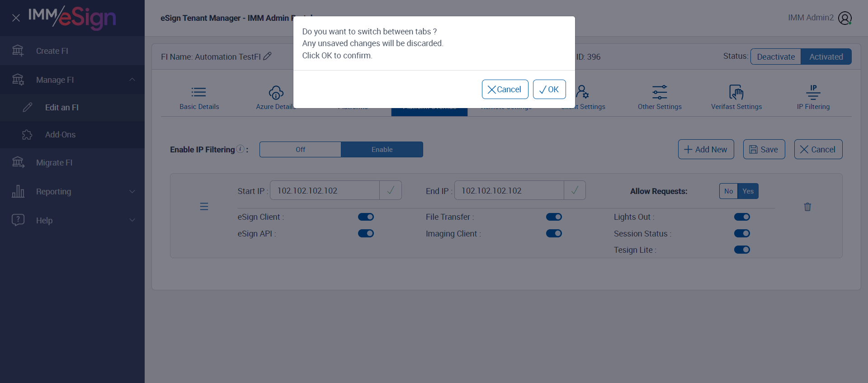Set Allow Requests to No

728,191
